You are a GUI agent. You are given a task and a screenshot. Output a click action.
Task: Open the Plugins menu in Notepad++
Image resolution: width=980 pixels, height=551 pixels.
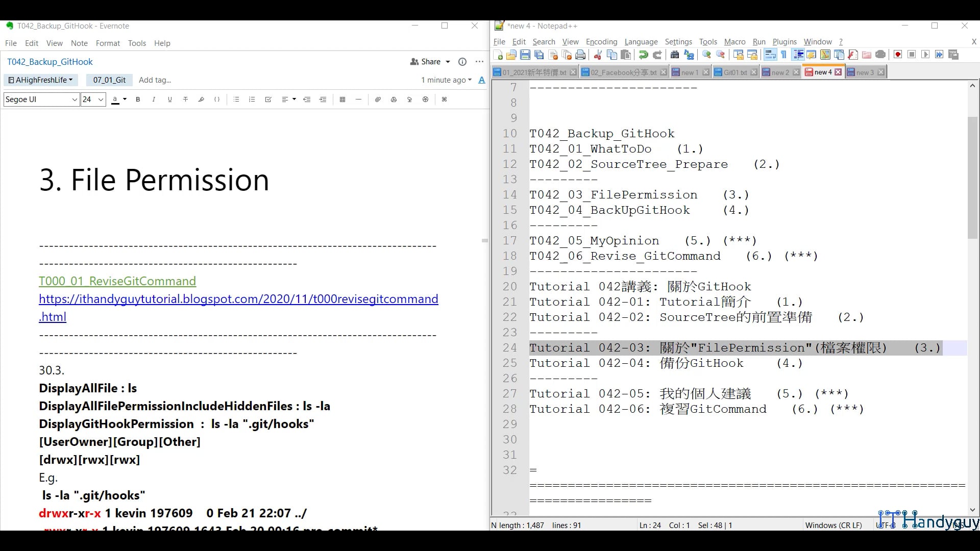pos(784,42)
